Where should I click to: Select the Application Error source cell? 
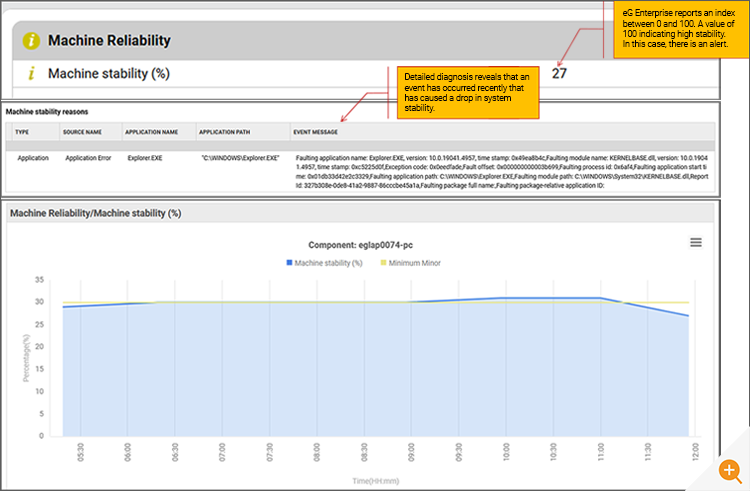[88, 158]
